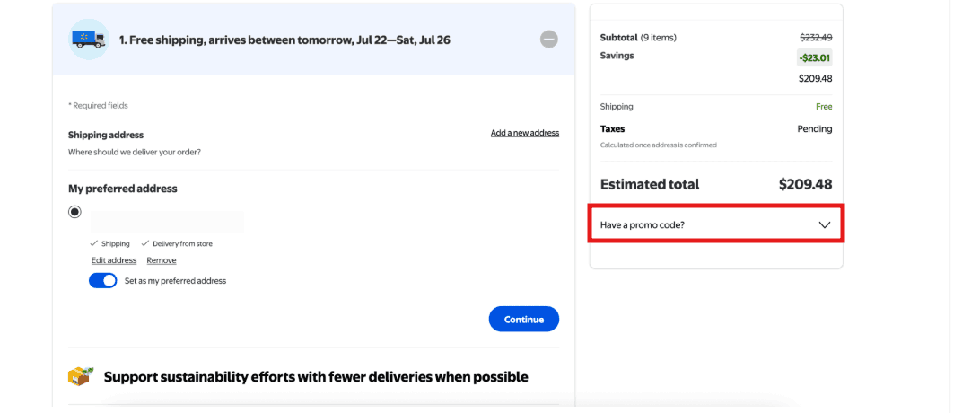Screen dimensions: 980x413
Task: Click the sustainability package box icon
Action: 80,377
